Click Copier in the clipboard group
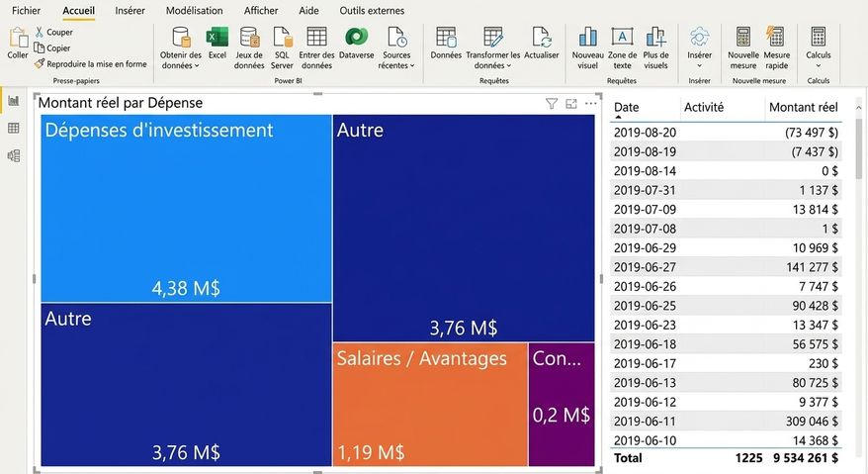The image size is (868, 474). (52, 48)
